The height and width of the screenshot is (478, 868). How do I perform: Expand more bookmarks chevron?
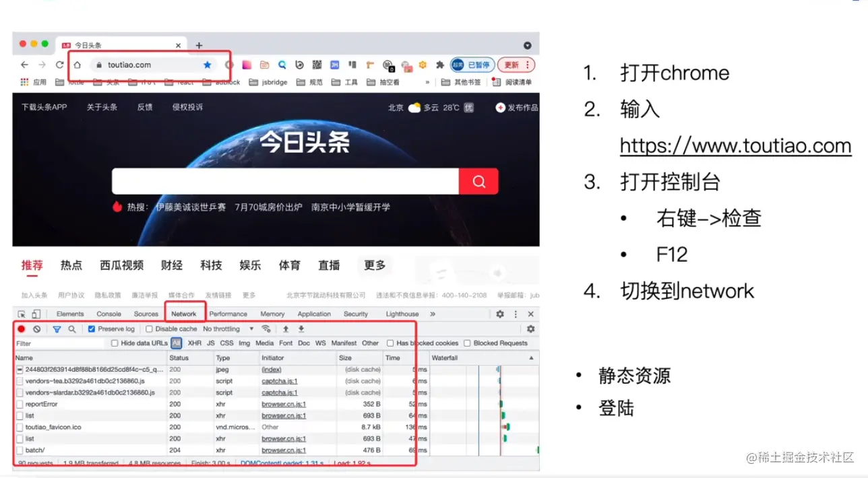pyautogui.click(x=427, y=82)
